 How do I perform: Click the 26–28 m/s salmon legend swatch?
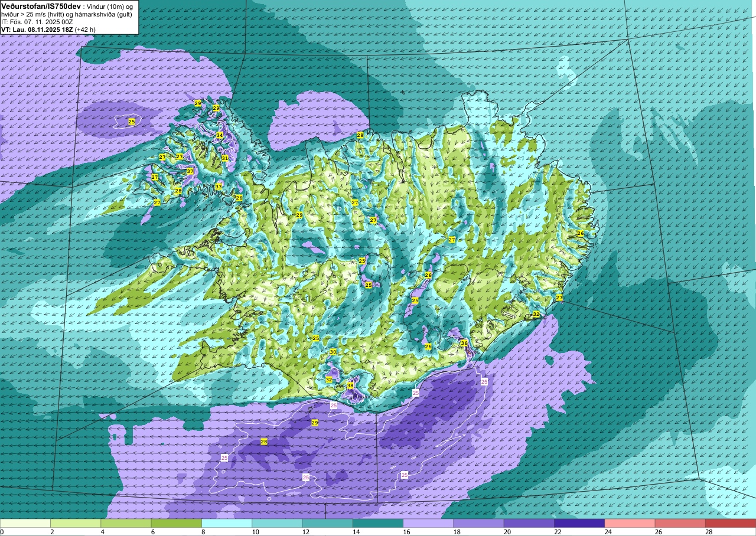(x=680, y=523)
